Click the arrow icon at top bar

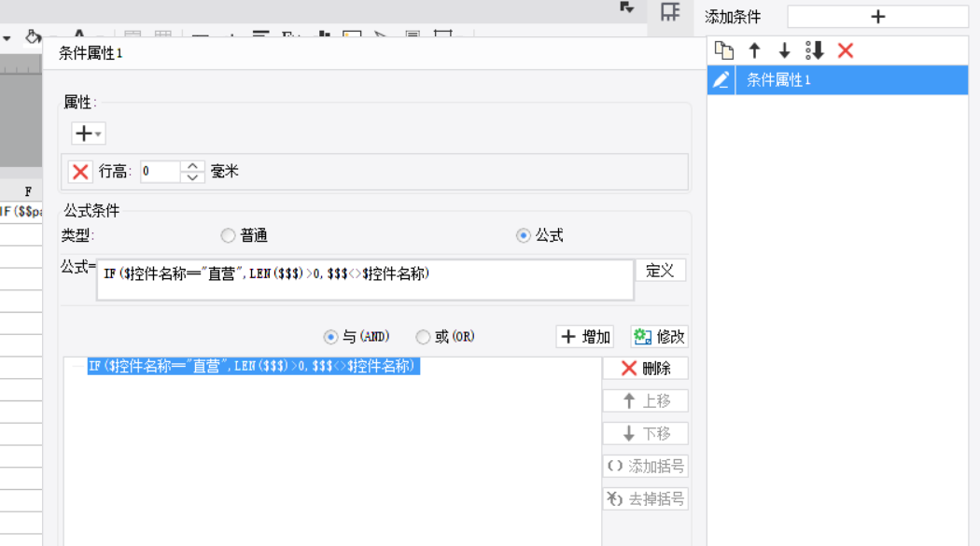(x=627, y=7)
